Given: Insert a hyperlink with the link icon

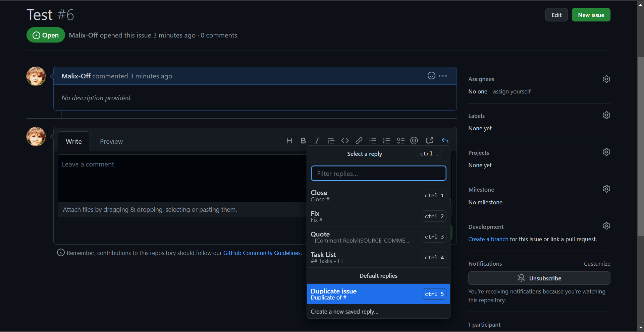Looking at the screenshot, I should point(359,140).
